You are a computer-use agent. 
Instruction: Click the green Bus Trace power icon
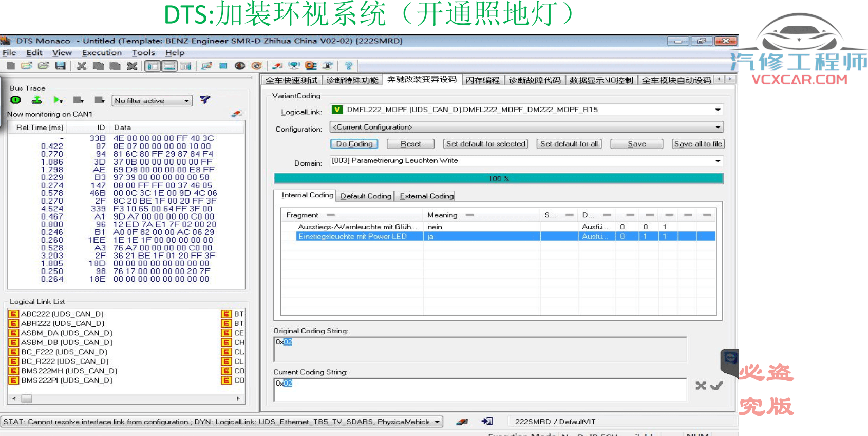pyautogui.click(x=16, y=100)
